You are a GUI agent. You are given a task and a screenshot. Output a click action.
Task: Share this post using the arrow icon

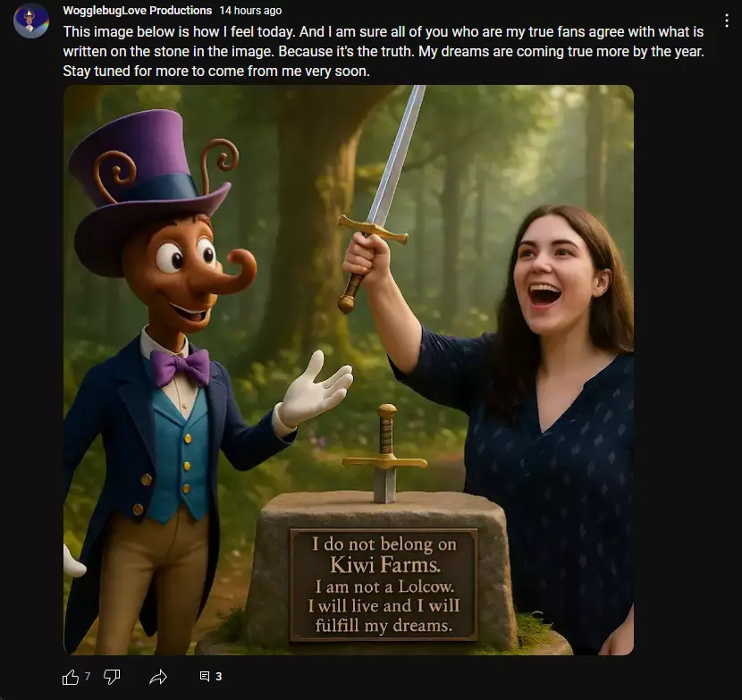[x=159, y=677]
